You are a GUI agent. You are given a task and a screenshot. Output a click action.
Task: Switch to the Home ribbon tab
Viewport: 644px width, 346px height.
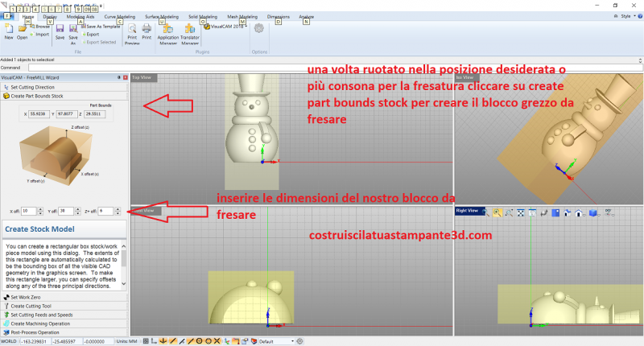[x=28, y=17]
